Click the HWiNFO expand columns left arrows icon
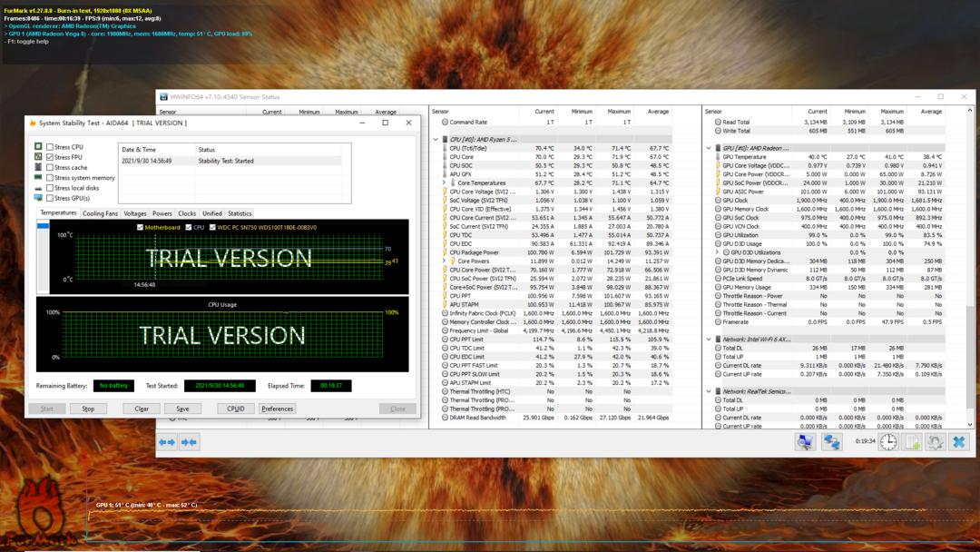The image size is (980, 552). [x=167, y=442]
